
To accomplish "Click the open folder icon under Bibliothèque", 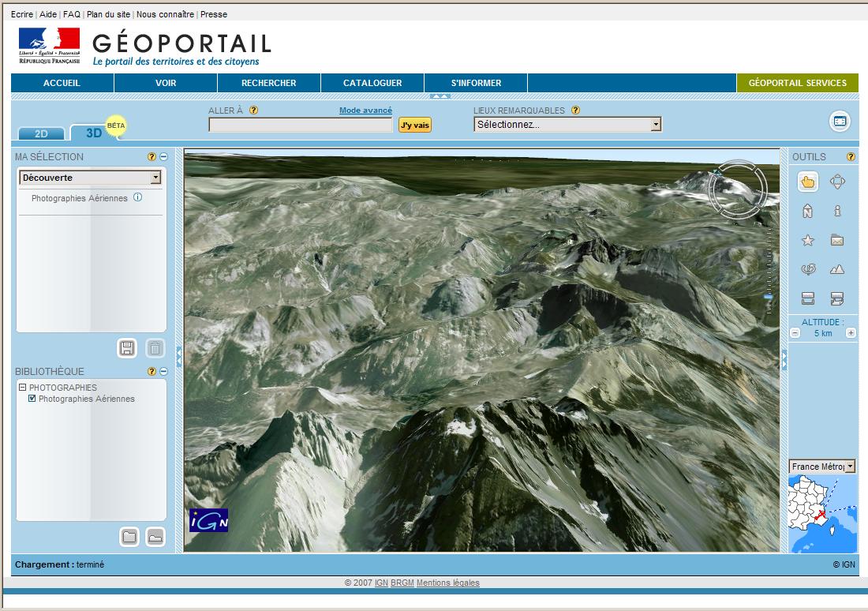I will (155, 537).
